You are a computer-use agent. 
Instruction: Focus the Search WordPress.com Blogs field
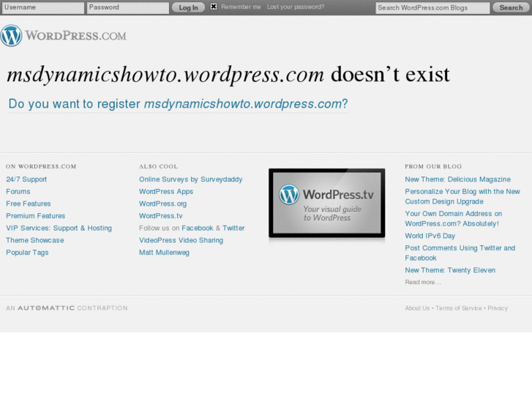click(432, 8)
